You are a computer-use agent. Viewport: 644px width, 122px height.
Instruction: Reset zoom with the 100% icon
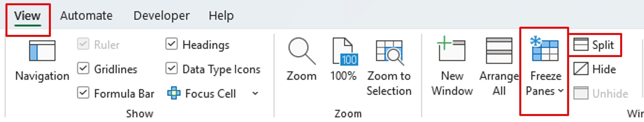[x=345, y=51]
